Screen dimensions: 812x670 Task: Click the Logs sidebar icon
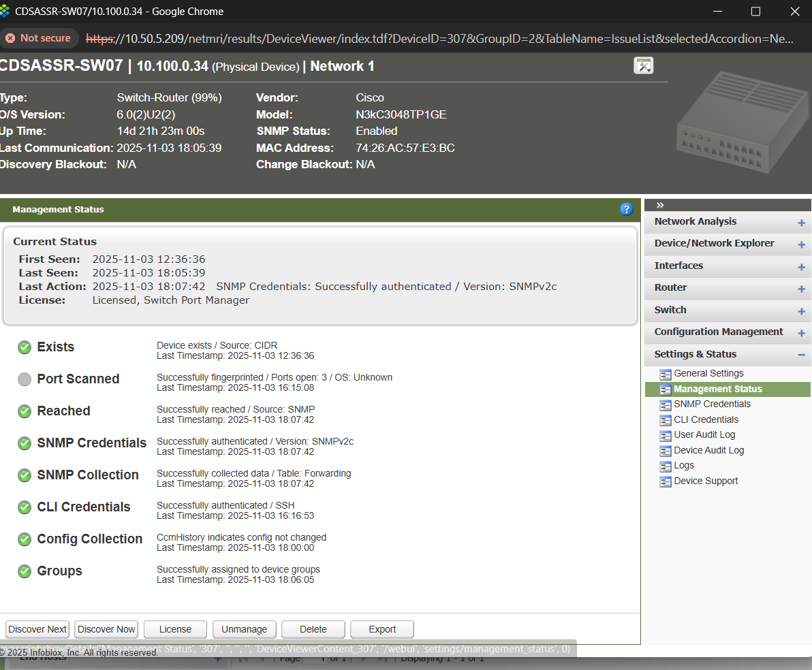pyautogui.click(x=666, y=466)
